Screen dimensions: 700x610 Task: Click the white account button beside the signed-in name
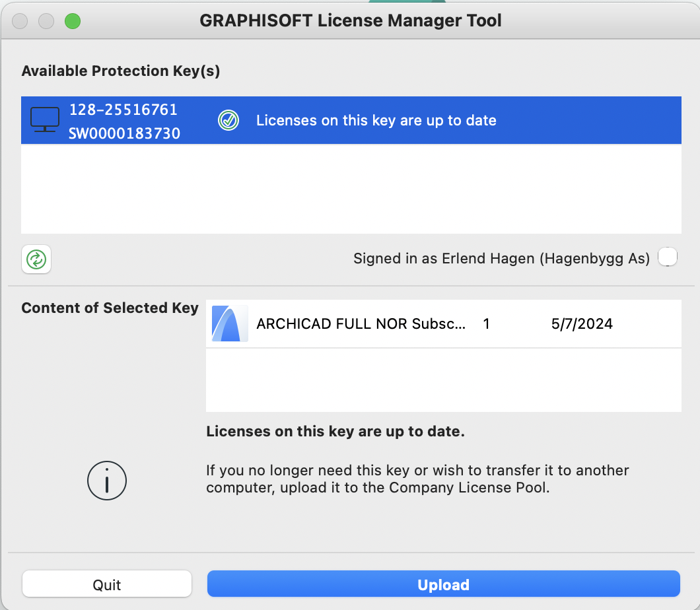[668, 257]
